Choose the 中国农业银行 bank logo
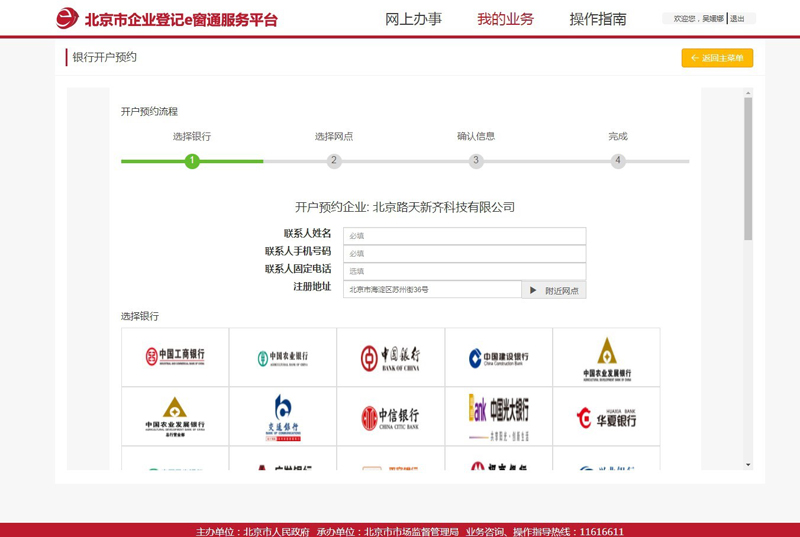 point(283,357)
